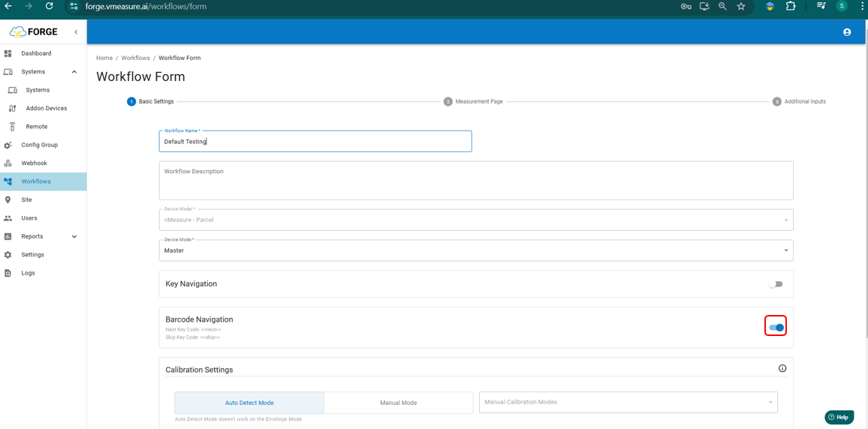Click the Workflows breadcrumb link
The image size is (868, 429).
[x=136, y=58]
